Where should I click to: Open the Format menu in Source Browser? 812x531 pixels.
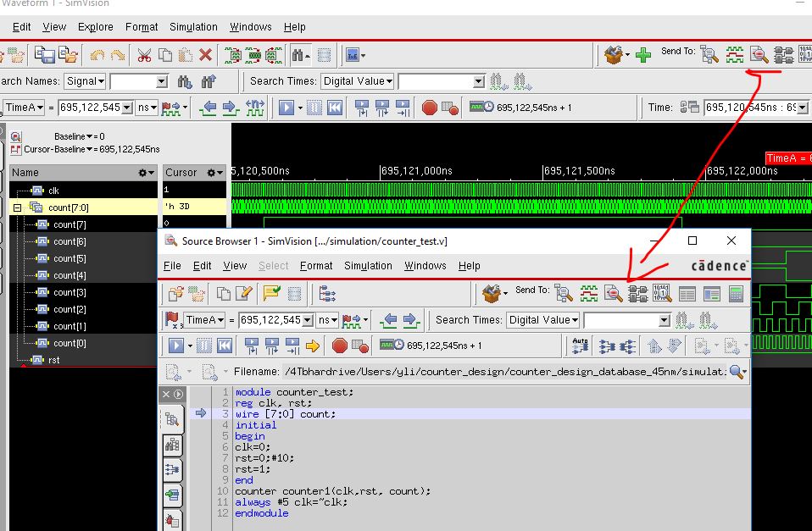tap(316, 266)
